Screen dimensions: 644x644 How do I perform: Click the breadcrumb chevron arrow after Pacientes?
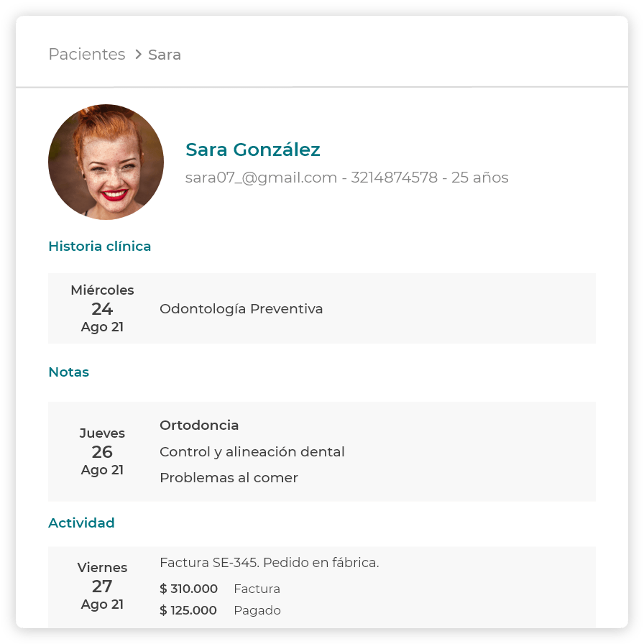click(x=137, y=55)
